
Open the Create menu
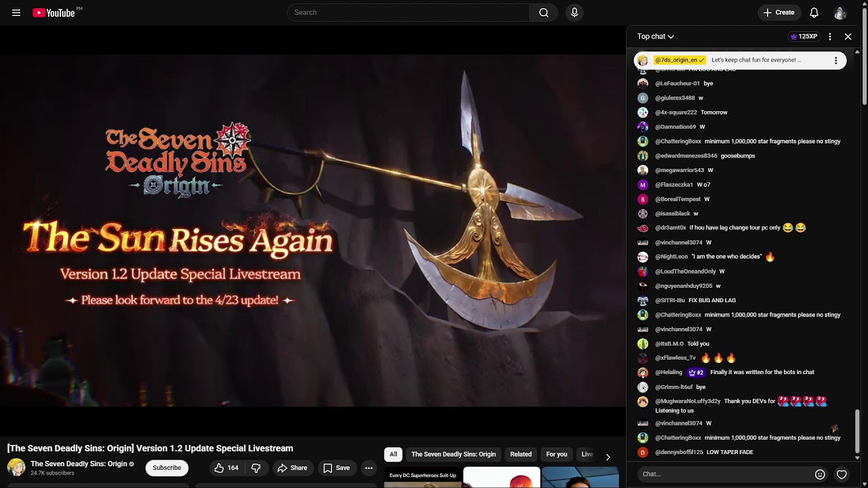point(778,13)
